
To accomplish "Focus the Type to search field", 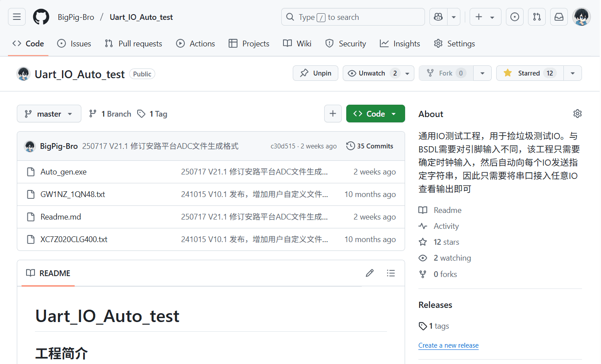I will click(x=352, y=17).
